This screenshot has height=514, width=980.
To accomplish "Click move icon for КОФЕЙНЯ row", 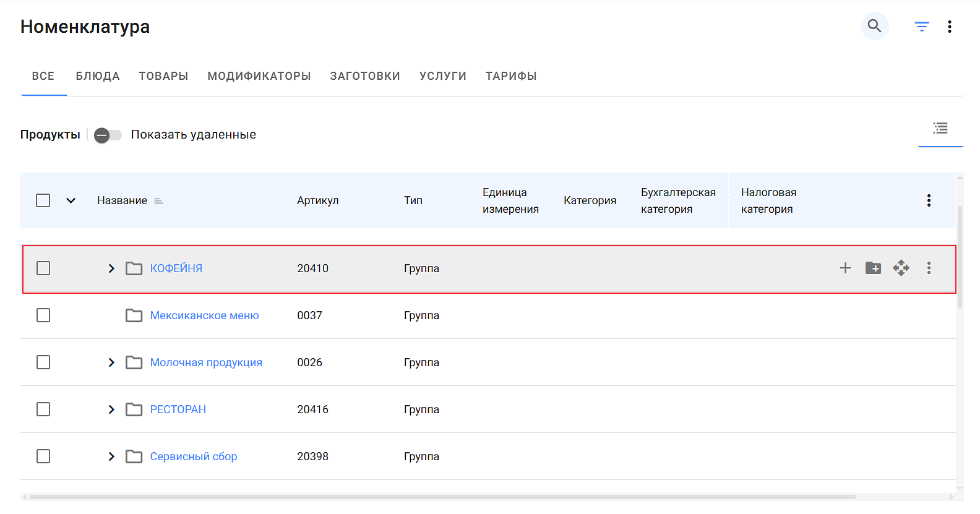I will pyautogui.click(x=901, y=268).
